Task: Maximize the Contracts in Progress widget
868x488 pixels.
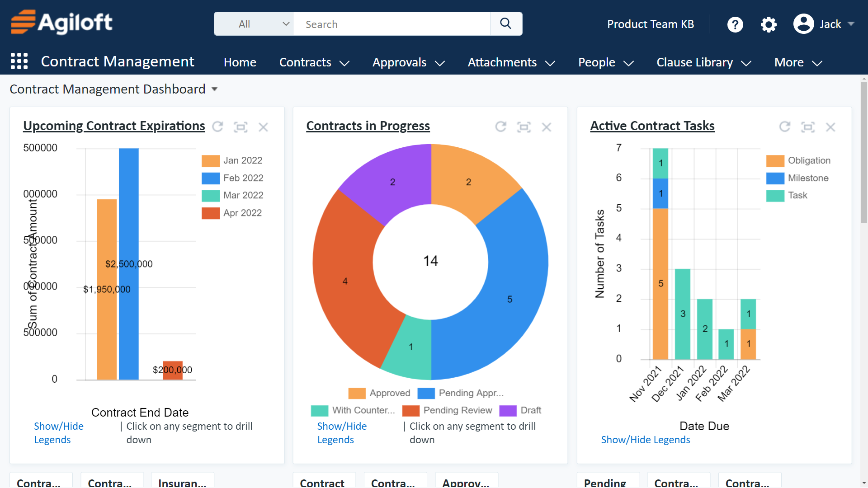Action: tap(524, 127)
